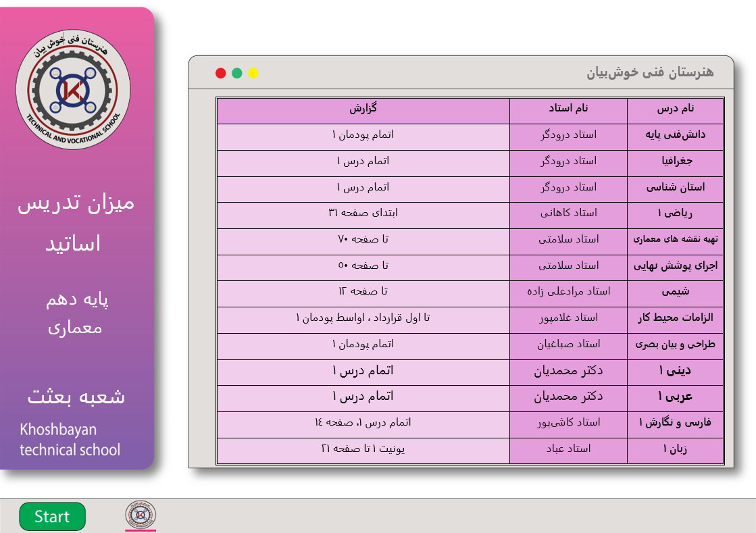Viewport: 756px width, 533px height.
Task: Select the زبان ۱ course cell
Action: (675, 449)
